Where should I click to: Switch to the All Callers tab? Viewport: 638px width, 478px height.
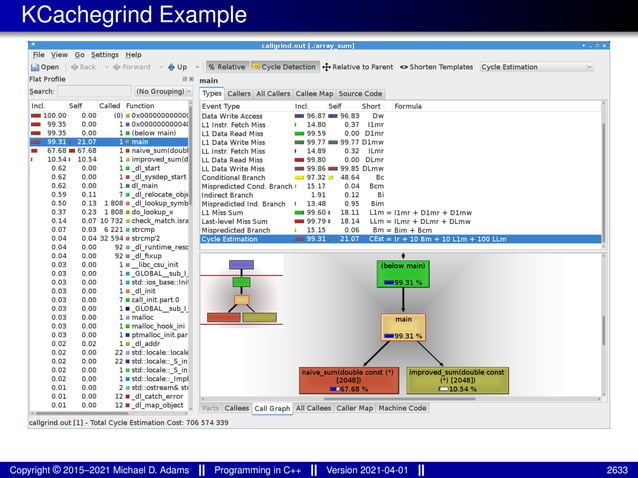[273, 94]
